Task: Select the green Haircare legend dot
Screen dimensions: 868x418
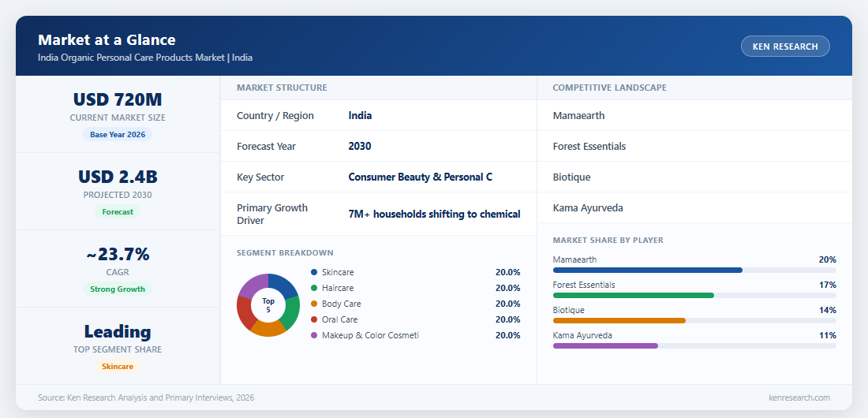Action: (314, 288)
